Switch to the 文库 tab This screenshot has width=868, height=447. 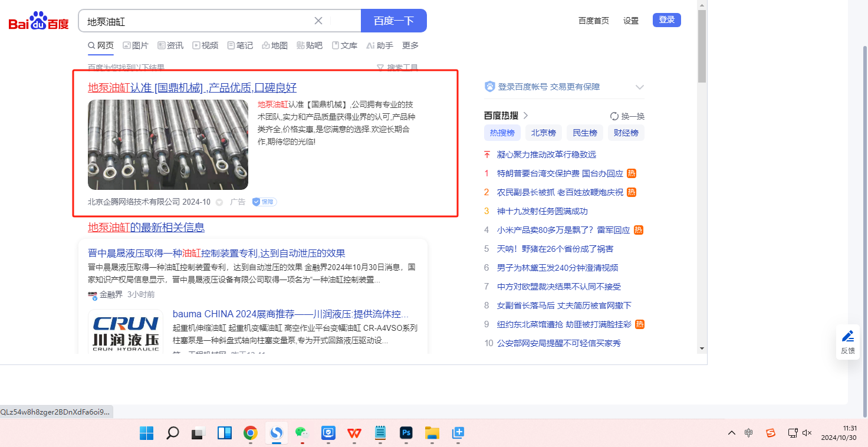pos(344,45)
